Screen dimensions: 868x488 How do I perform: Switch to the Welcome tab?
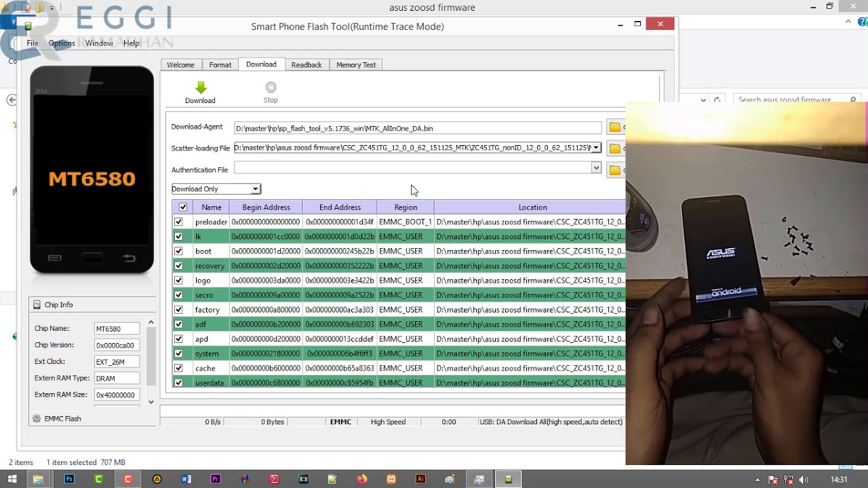coord(180,65)
